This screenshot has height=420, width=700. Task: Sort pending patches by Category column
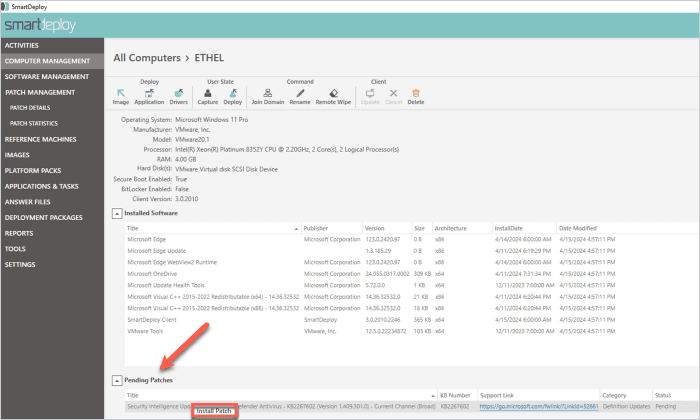point(625,395)
